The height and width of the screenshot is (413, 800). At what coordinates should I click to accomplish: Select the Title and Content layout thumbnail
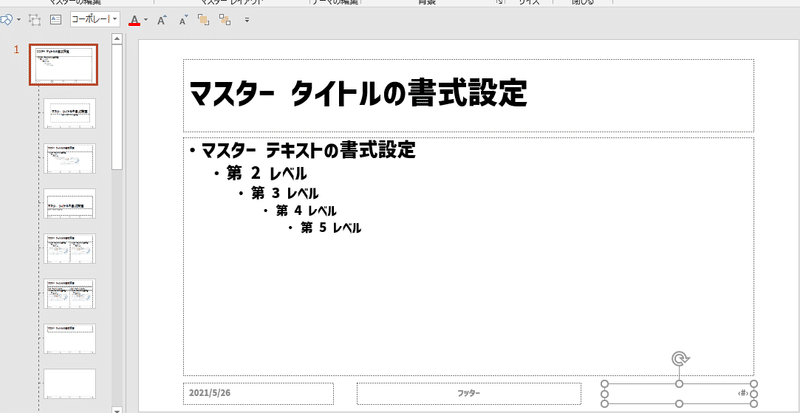tap(69, 158)
